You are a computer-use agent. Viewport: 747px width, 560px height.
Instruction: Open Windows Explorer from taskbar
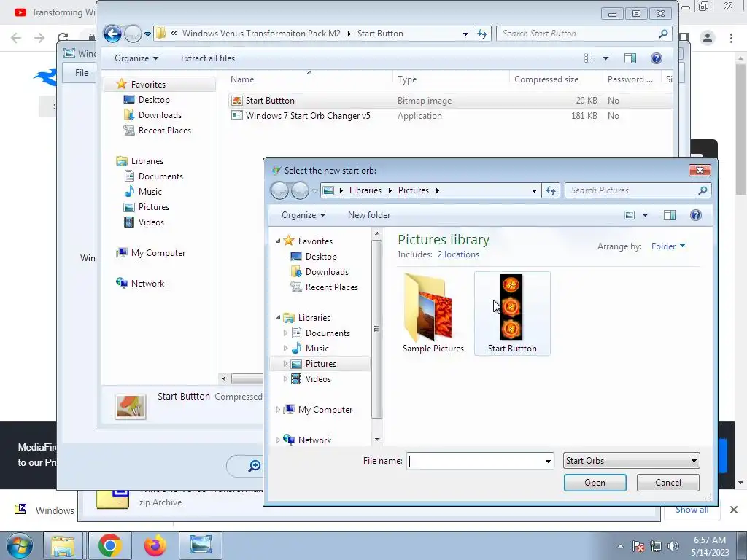point(63,545)
